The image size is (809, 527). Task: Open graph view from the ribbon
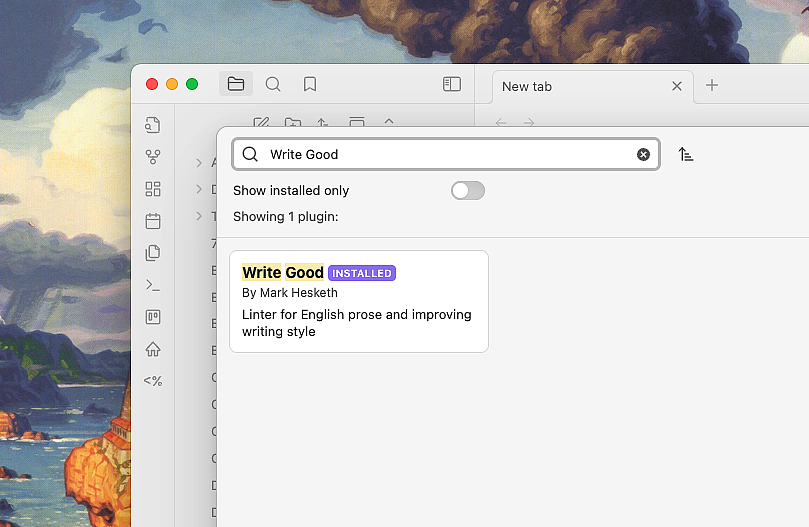coord(153,157)
